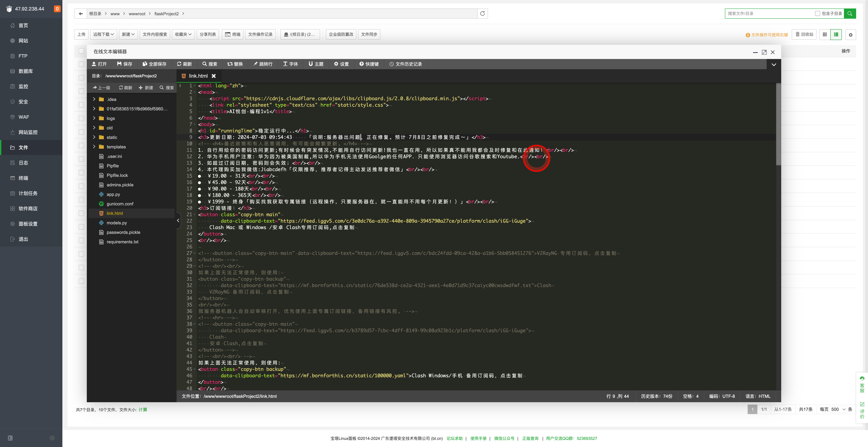Open file manager settings gear

[x=851, y=35]
